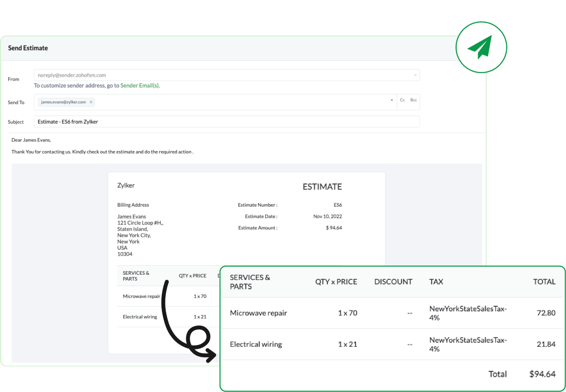Click the 'Dear James Evans' greeting line

31,140
